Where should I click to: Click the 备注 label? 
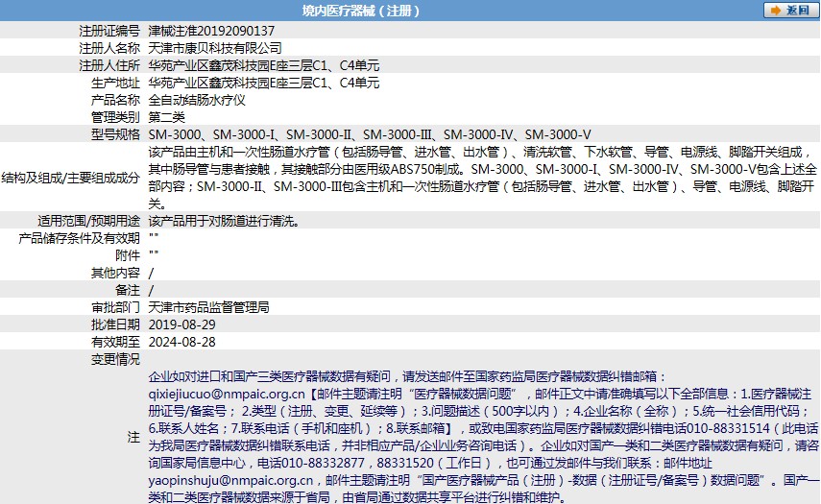click(x=128, y=290)
